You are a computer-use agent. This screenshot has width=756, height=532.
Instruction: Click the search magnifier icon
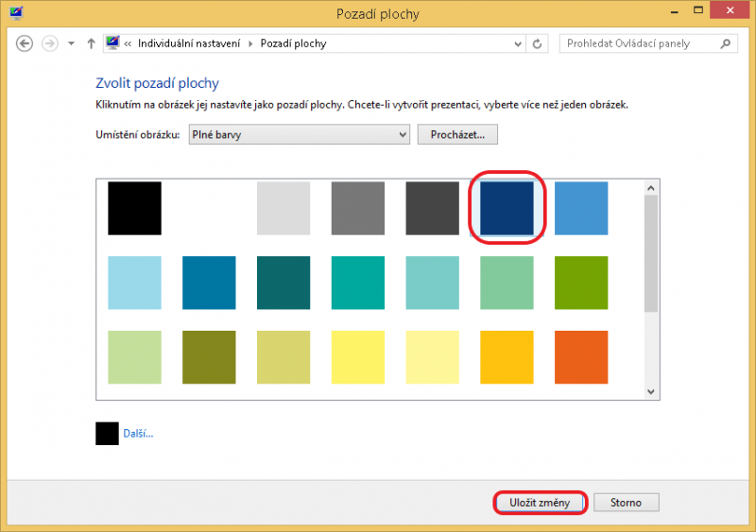(726, 43)
